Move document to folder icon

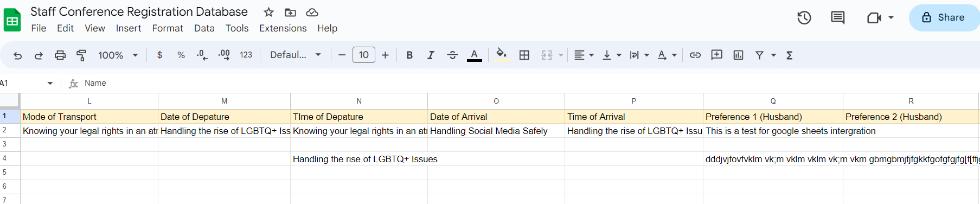click(290, 12)
